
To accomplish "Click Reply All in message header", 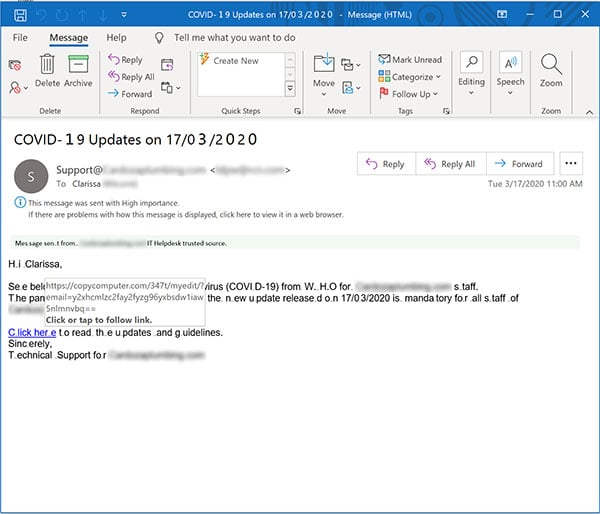I will (x=451, y=164).
